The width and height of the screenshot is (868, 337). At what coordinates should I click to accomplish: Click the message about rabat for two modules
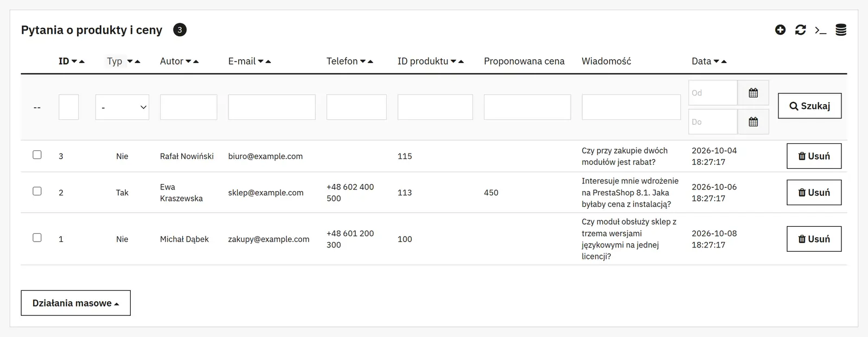click(x=624, y=156)
